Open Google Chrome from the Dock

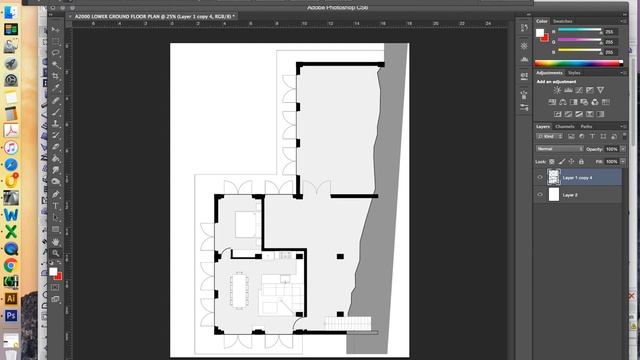tap(11, 265)
